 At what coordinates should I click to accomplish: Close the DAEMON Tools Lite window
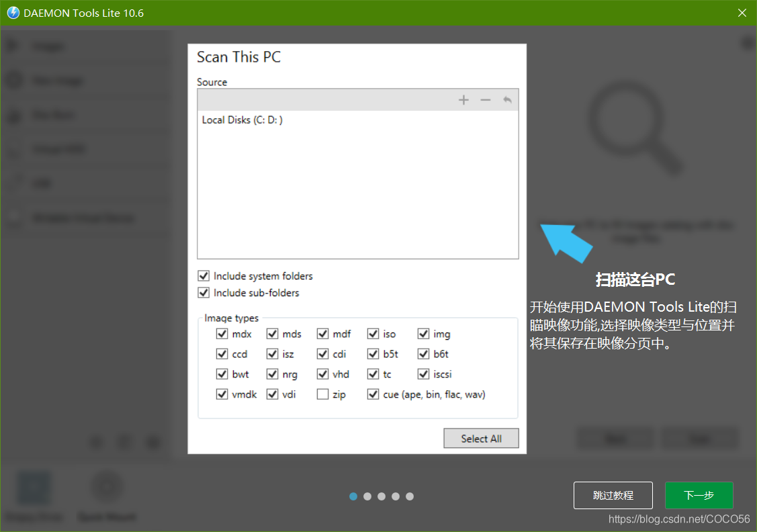click(x=742, y=13)
